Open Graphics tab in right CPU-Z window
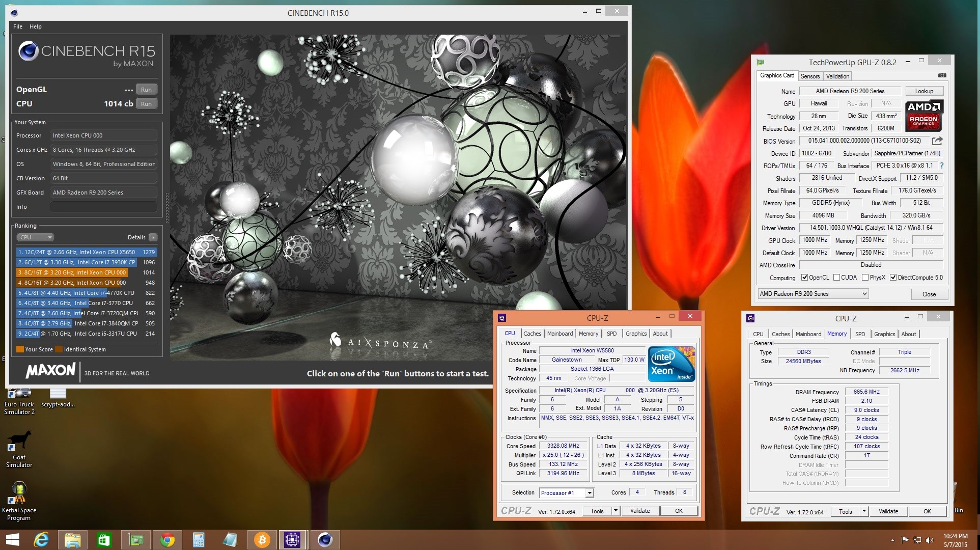Screen dimensions: 980x550 click(885, 334)
